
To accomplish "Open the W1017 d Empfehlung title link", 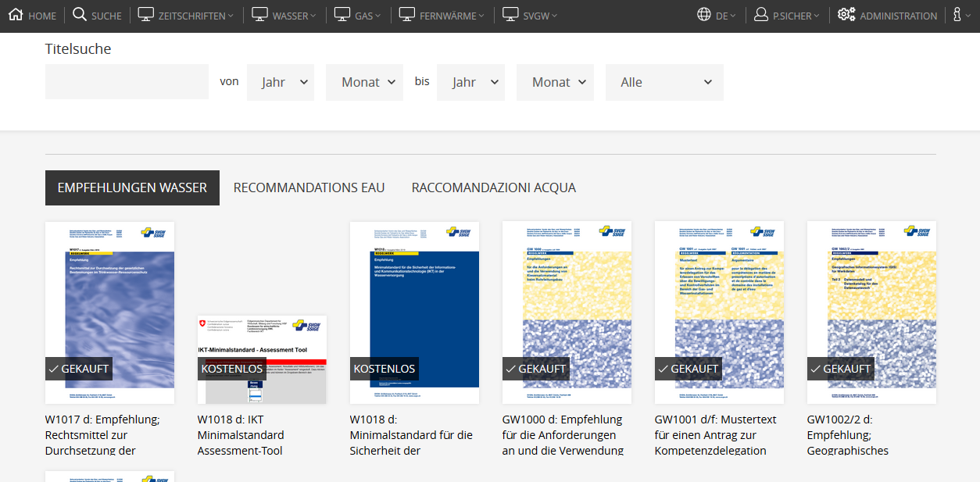I will coord(102,434).
